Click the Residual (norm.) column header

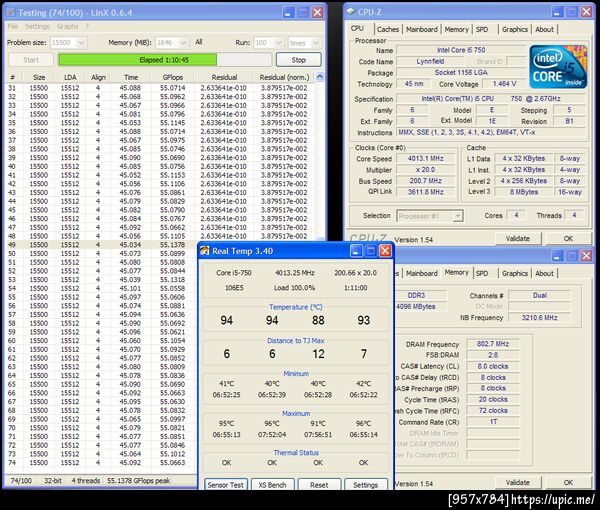pos(284,77)
